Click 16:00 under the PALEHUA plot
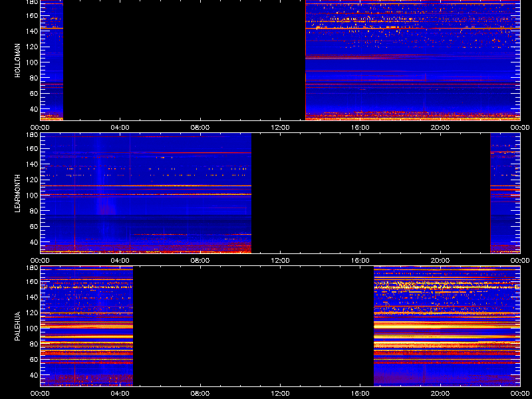532x399 pixels. [x=360, y=394]
